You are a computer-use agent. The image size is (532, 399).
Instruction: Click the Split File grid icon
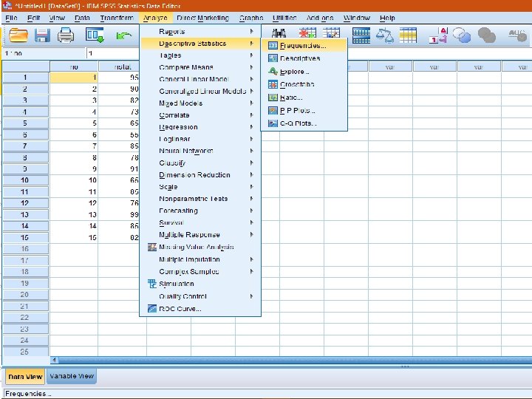361,35
